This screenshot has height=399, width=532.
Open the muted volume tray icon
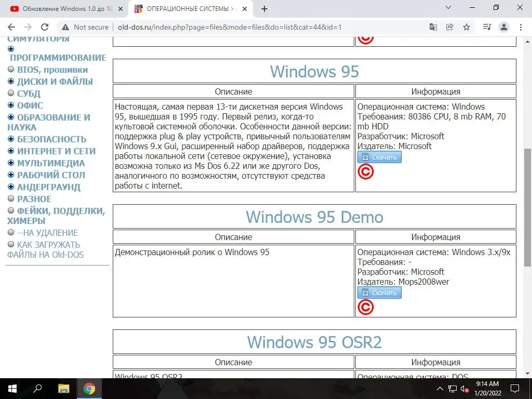464,389
